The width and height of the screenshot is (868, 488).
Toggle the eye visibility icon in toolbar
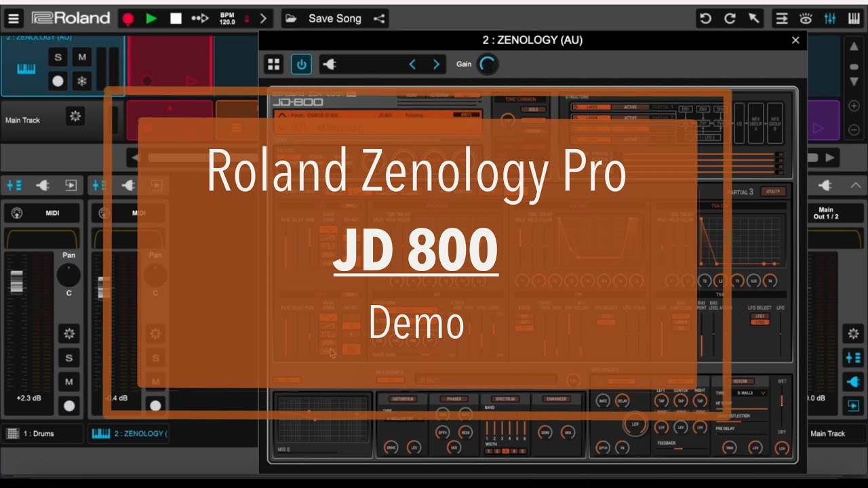click(x=806, y=18)
